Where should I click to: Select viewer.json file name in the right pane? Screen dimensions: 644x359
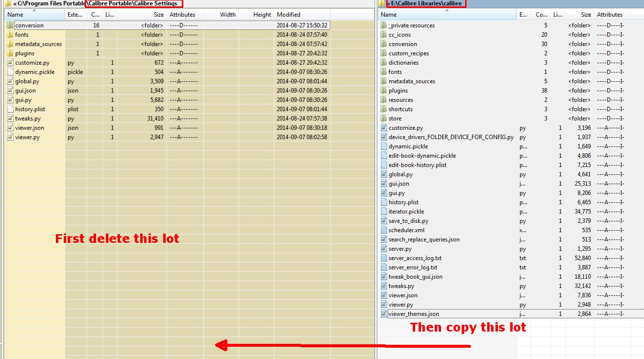(x=403, y=295)
